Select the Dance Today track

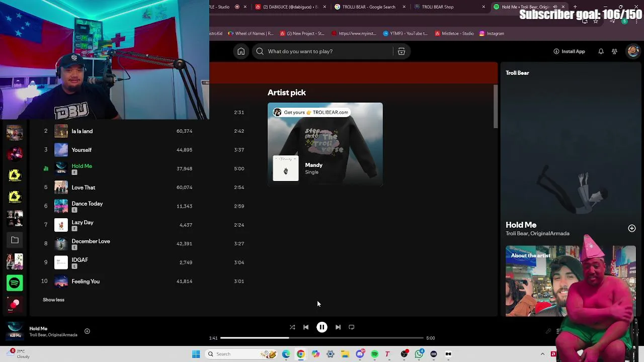click(x=143, y=206)
